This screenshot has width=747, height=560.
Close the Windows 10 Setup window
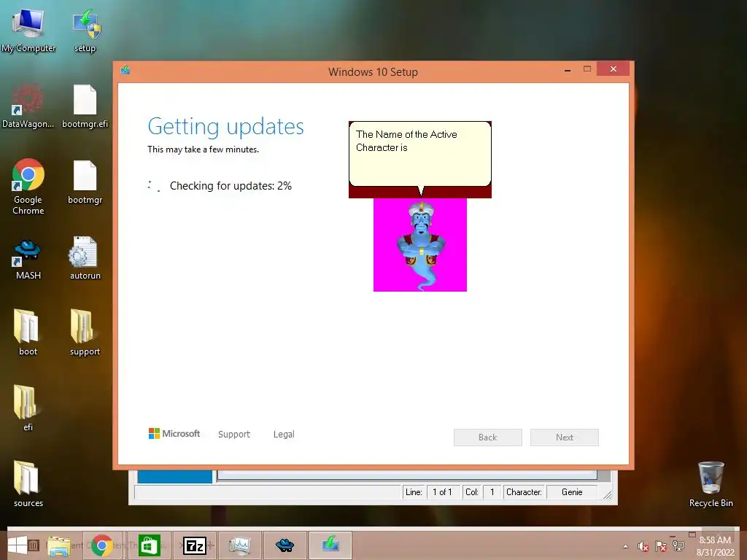click(x=613, y=69)
